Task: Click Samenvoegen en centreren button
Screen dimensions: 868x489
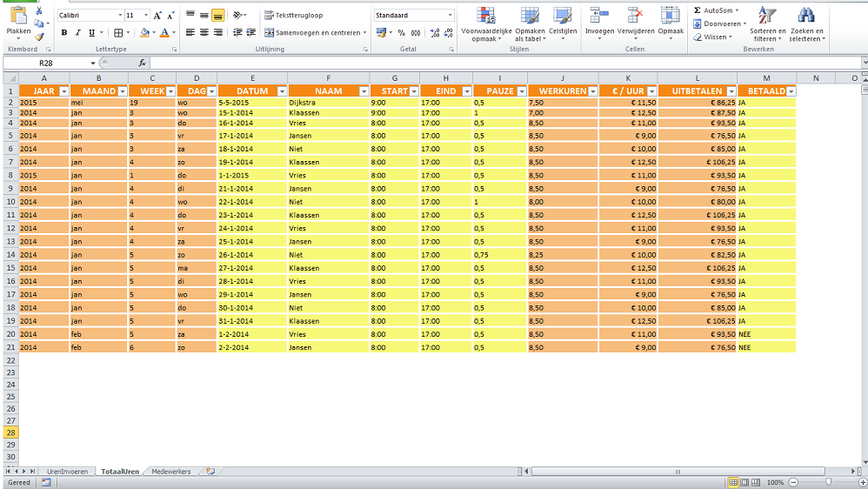Action: coord(314,33)
